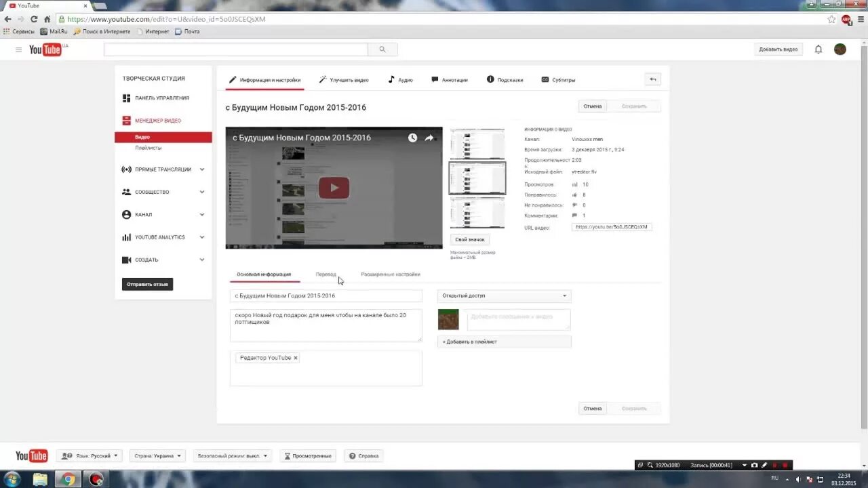
Task: Switch to Аудио tab
Action: pos(400,80)
